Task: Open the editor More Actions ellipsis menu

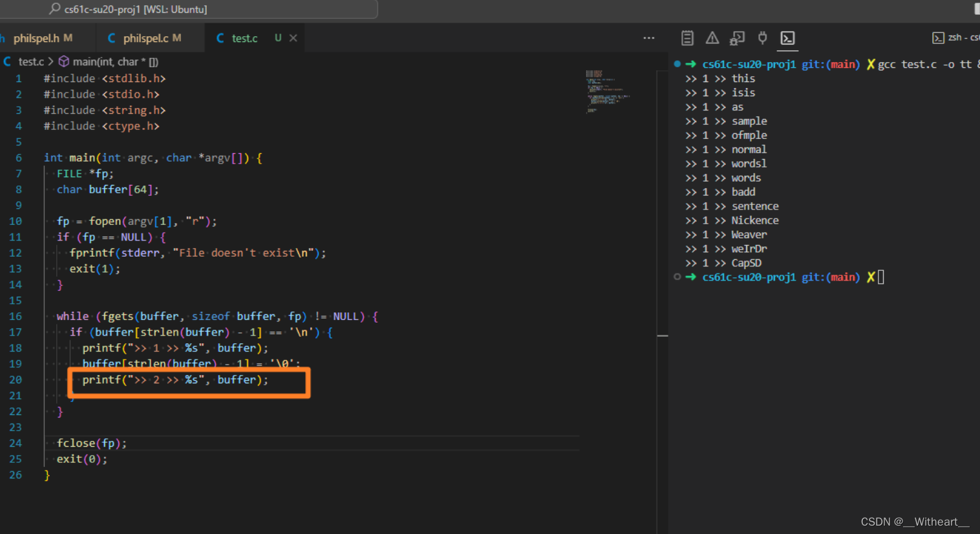Action: pos(648,38)
